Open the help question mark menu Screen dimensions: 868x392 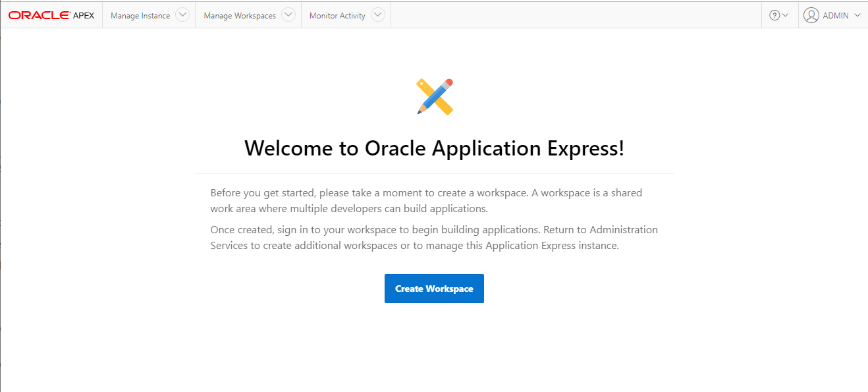779,15
